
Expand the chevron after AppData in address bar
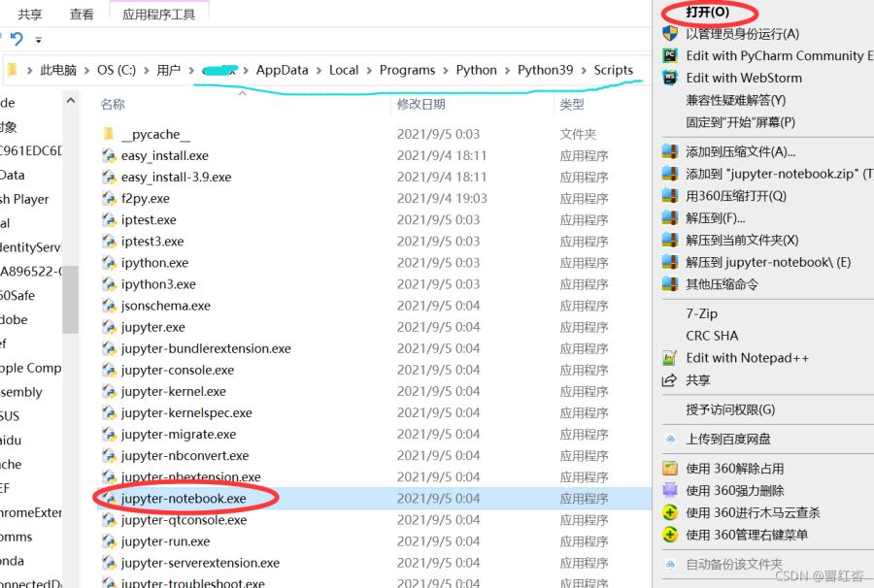click(319, 70)
